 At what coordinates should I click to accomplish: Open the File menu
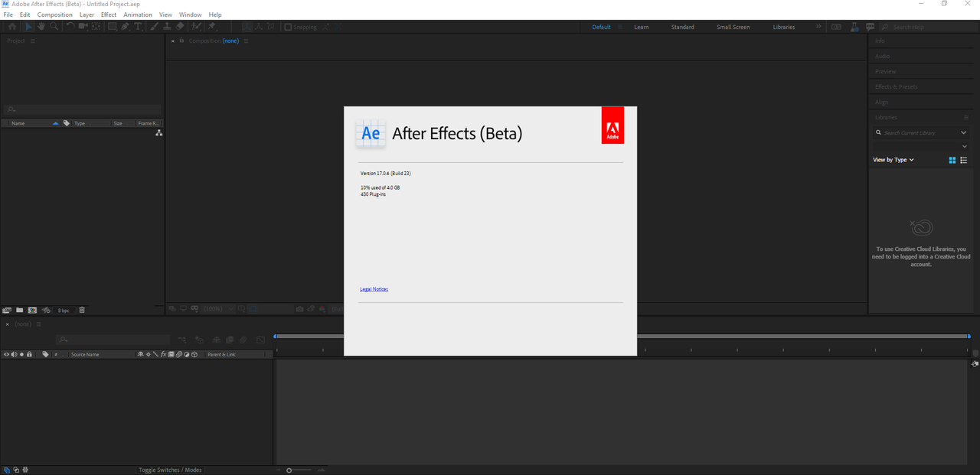pyautogui.click(x=8, y=15)
